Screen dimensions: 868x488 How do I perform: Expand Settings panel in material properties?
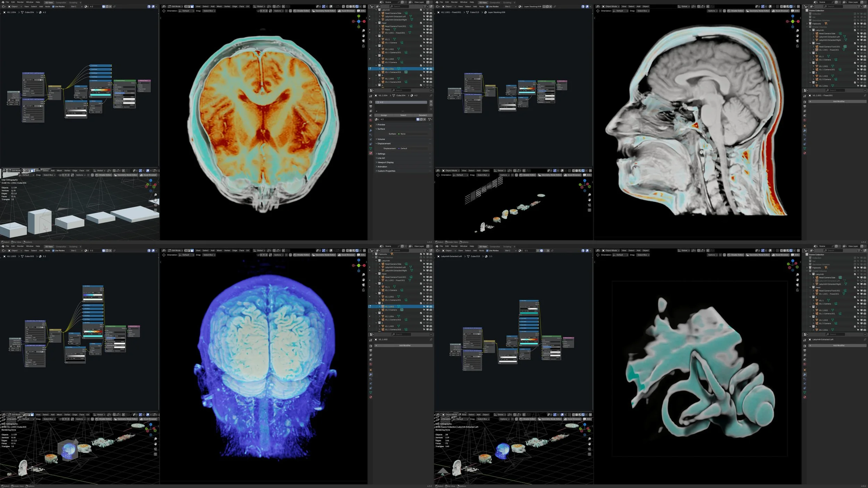point(381,154)
